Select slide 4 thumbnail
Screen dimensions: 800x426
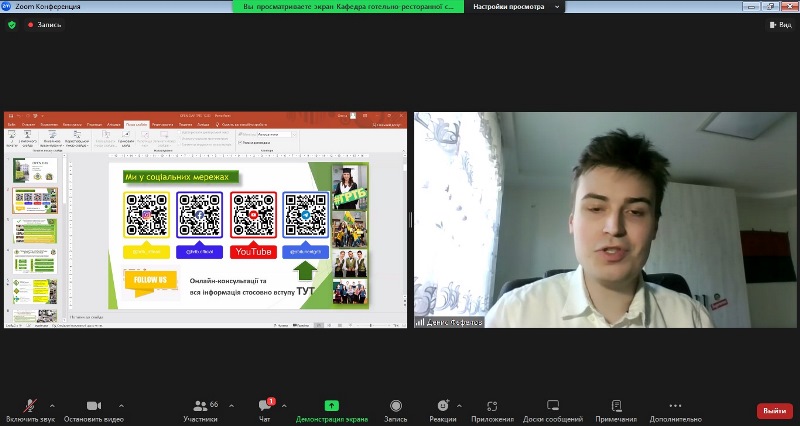point(35,261)
